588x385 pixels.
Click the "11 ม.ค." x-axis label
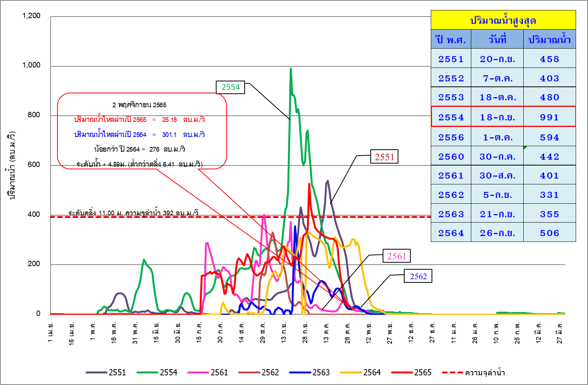pos(454,333)
